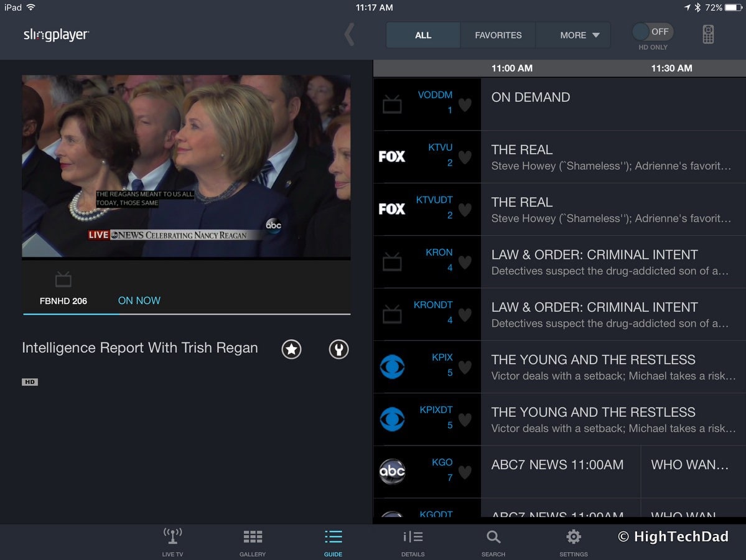The width and height of the screenshot is (746, 560).
Task: Favorite the KGO channel heart
Action: [465, 472]
